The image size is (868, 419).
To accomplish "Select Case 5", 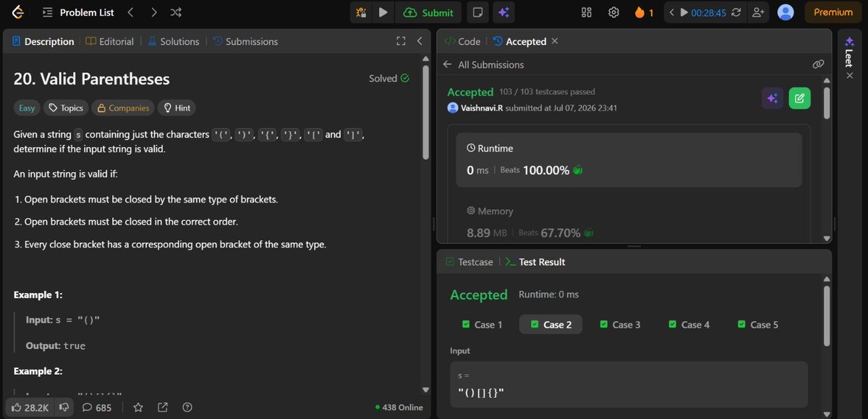I will pos(757,324).
